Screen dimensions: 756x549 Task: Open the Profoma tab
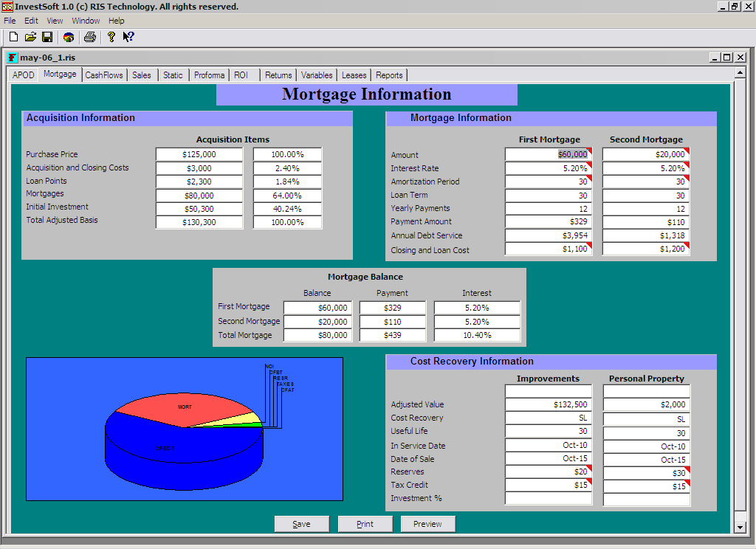[x=209, y=75]
